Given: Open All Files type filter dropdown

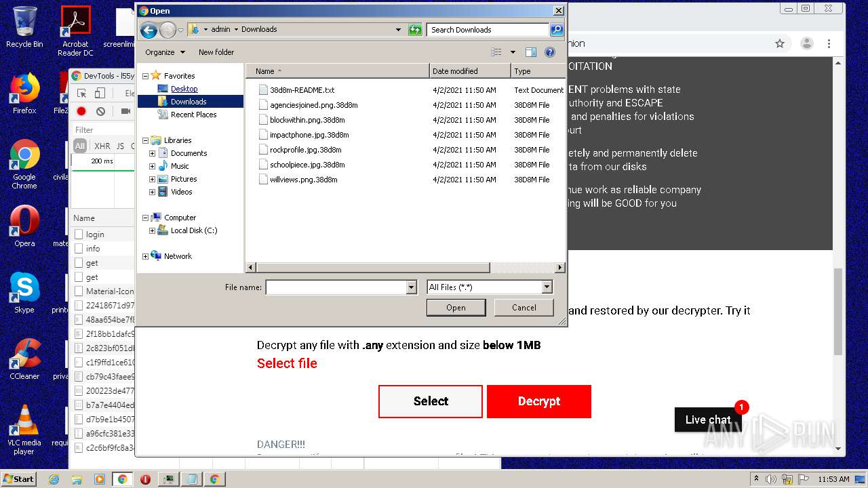Looking at the screenshot, I should tap(547, 287).
